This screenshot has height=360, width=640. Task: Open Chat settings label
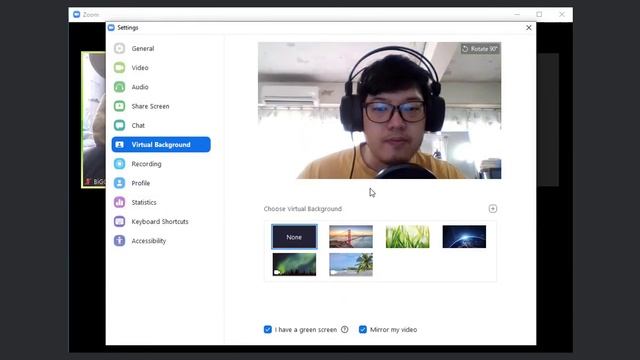click(138, 125)
